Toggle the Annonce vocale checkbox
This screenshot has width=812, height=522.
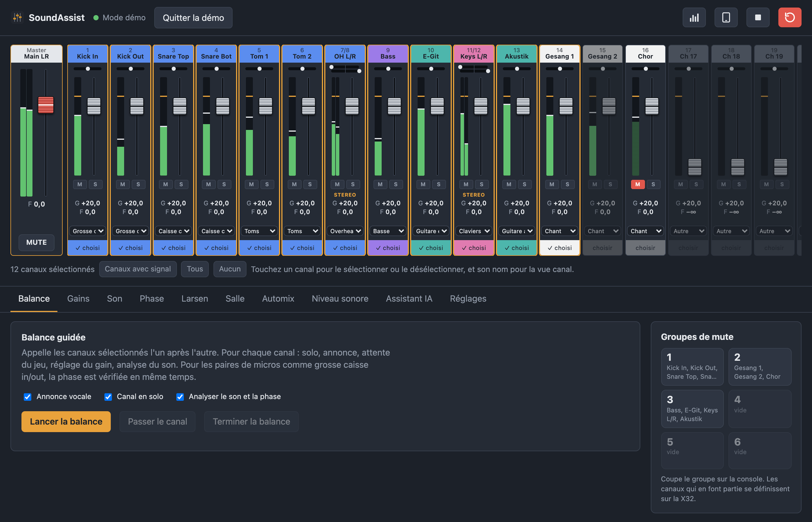tap(27, 397)
